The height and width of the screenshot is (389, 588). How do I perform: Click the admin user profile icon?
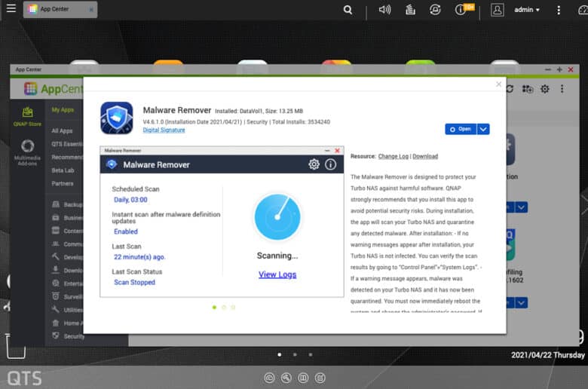[498, 10]
